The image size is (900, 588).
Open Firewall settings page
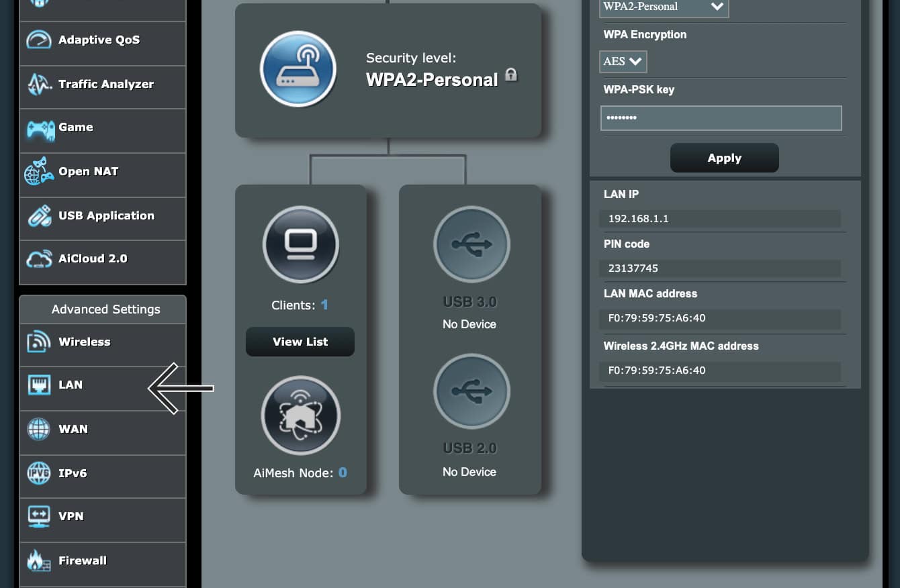[x=103, y=565]
